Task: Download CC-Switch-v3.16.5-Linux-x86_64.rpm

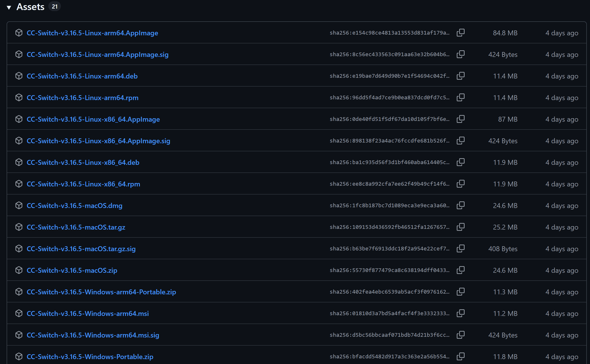Action: click(x=83, y=184)
